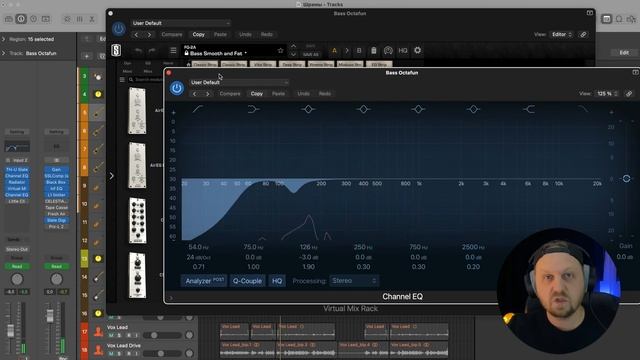Go to next preset in Virtual Mix Rack
Image resolution: width=640 pixels, height=360 pixels.
[149, 35]
